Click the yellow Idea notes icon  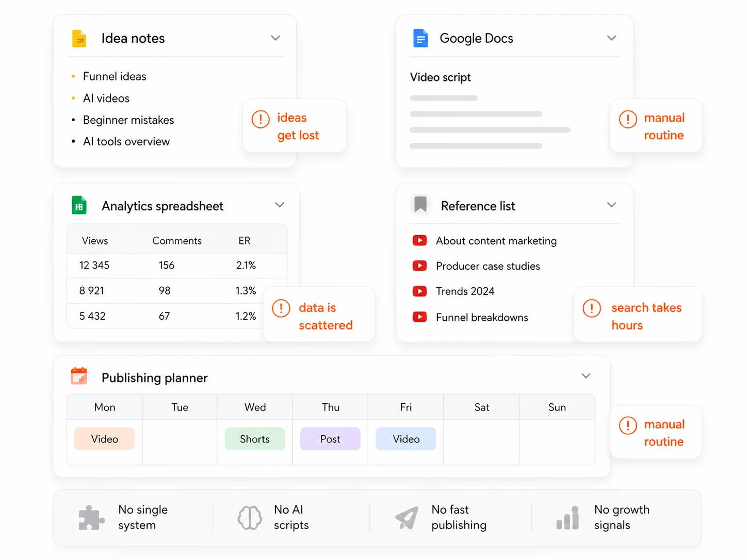point(79,39)
